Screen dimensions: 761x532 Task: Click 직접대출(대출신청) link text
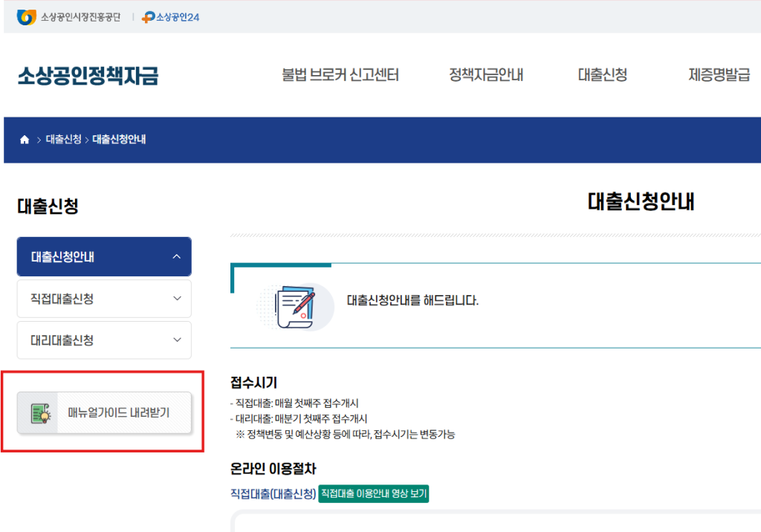pos(273,493)
